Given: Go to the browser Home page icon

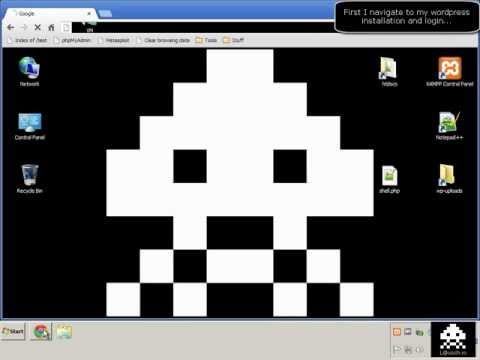Looking at the screenshot, I should [x=51, y=27].
